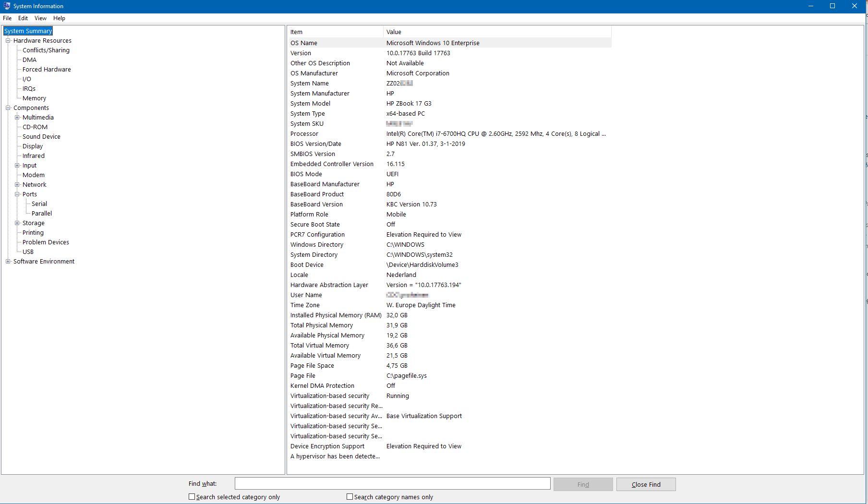Select the Page File Space row

click(449, 366)
